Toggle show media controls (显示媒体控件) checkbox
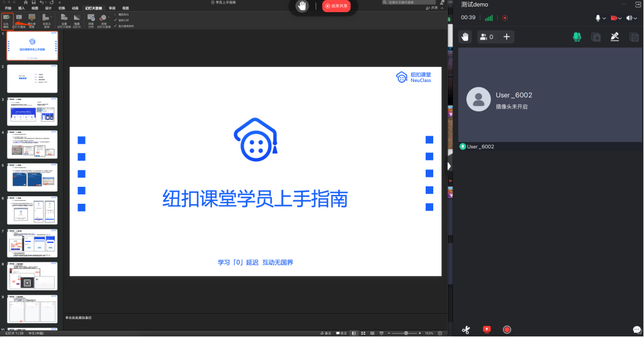The width and height of the screenshot is (644, 337). point(115,26)
